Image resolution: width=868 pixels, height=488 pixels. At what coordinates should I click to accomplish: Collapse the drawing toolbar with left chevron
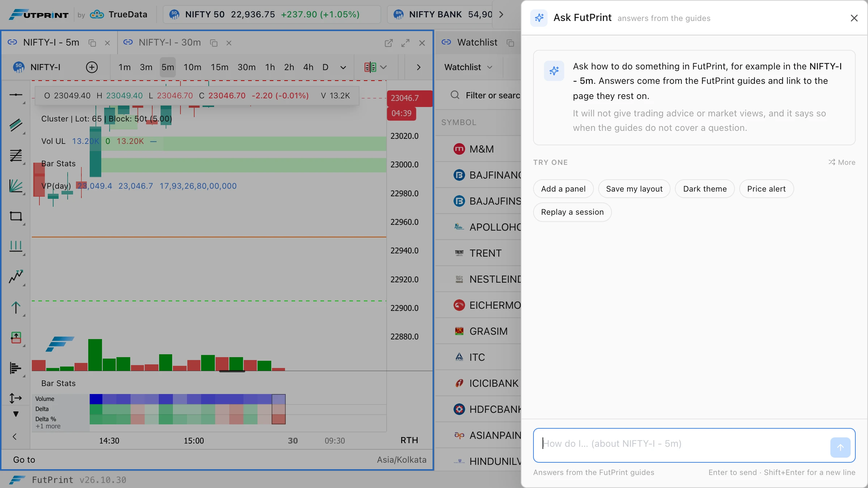[15, 437]
